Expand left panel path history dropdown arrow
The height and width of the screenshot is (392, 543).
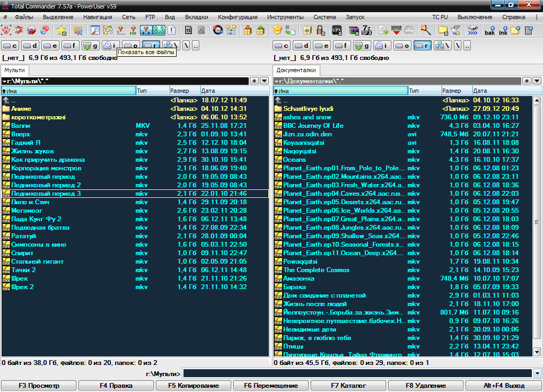264,81
